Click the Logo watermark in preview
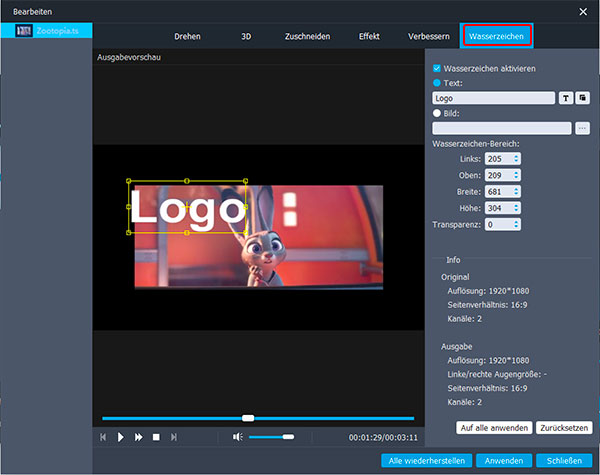This screenshot has width=600, height=475. click(x=187, y=209)
